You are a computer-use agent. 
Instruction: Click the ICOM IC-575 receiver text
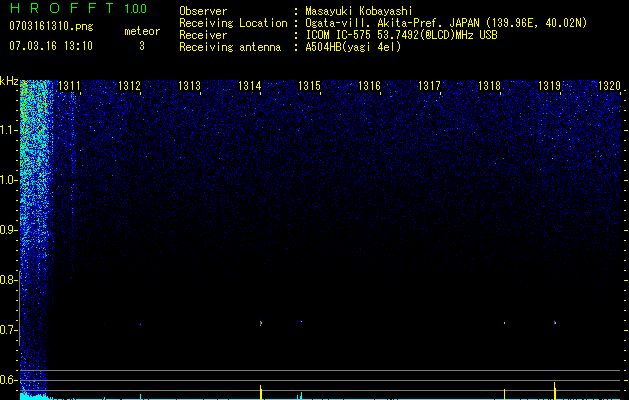(x=401, y=35)
